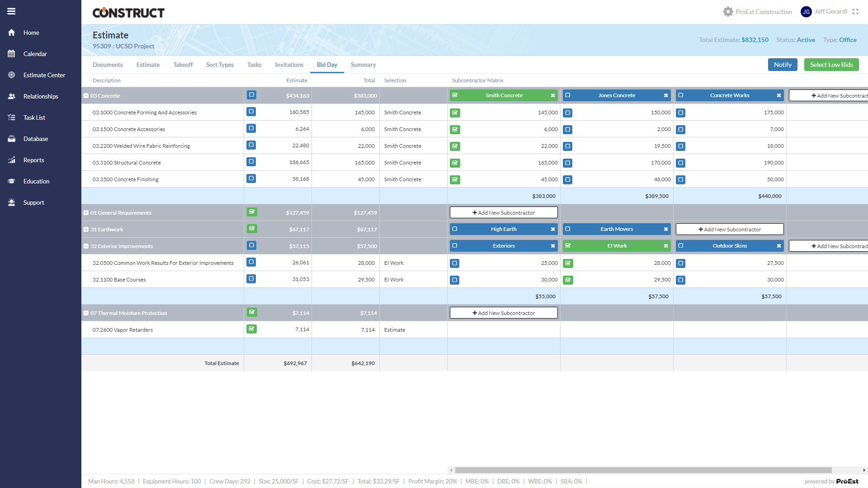
Task: Toggle selection for Concrete Works header checkbox
Action: [x=681, y=95]
